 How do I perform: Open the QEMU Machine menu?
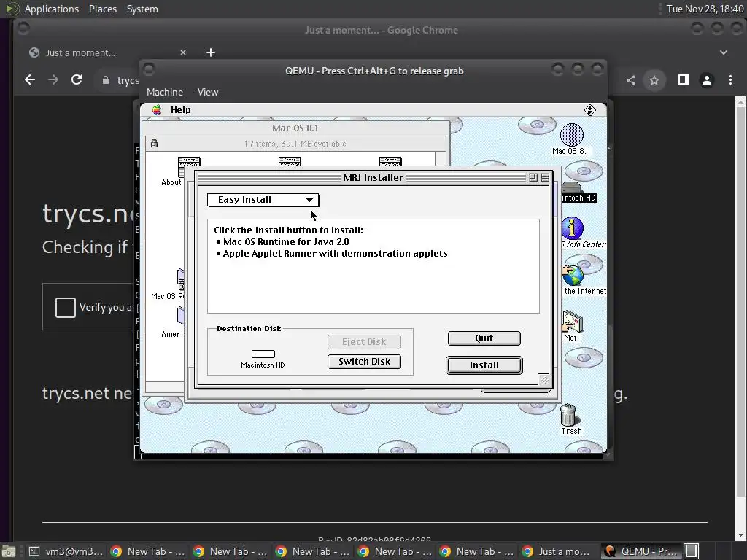click(165, 92)
